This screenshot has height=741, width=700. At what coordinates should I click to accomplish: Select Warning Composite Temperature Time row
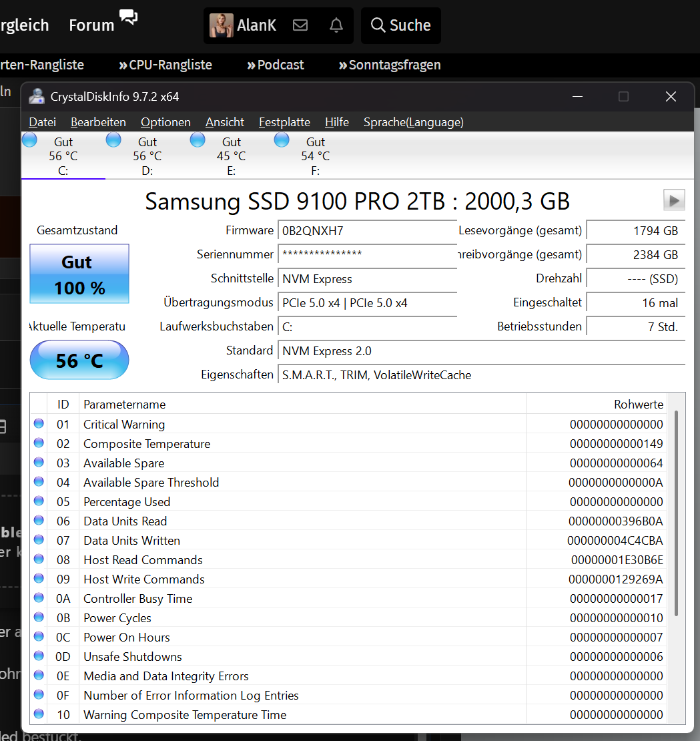[348, 715]
